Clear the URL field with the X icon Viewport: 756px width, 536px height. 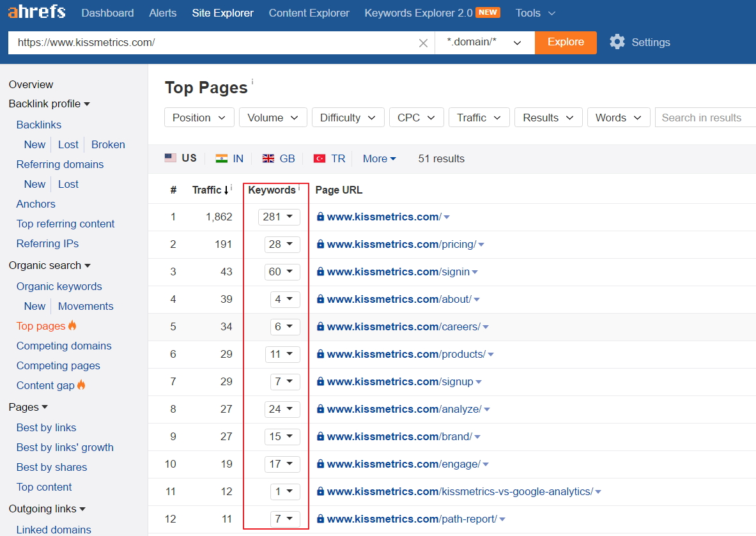(x=423, y=42)
